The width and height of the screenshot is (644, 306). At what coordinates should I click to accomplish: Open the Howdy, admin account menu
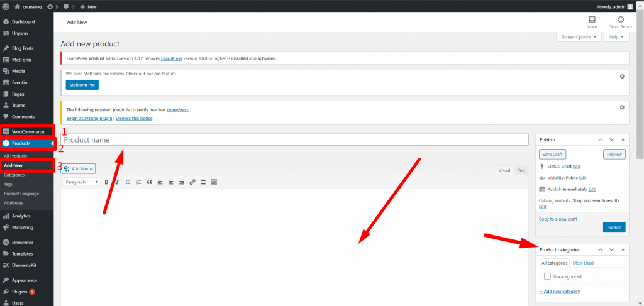coord(615,6)
